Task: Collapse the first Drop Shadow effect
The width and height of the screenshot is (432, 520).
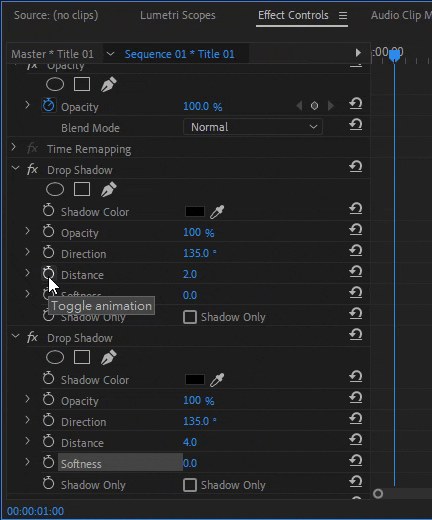Action: pyautogui.click(x=15, y=168)
